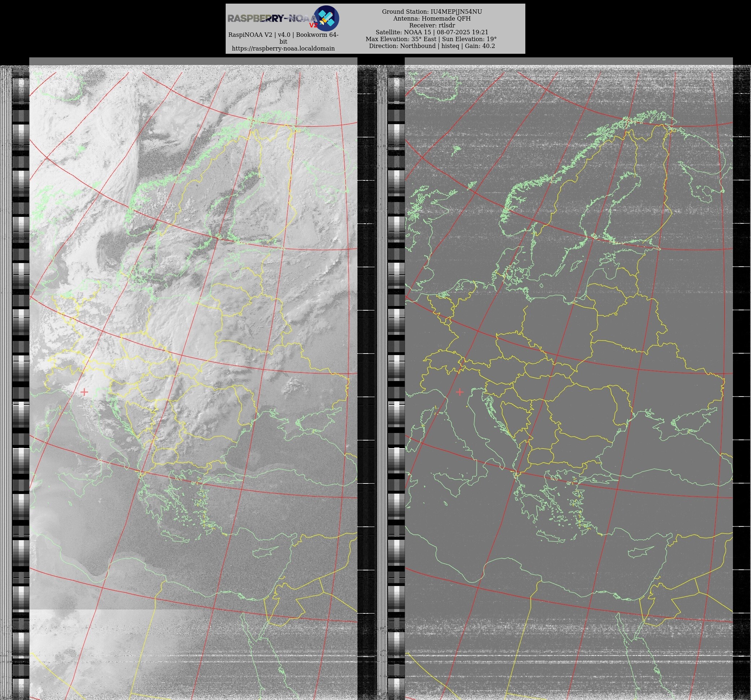
Task: Click the RASPBERRY-NOAA title wordmark
Action: coord(272,18)
